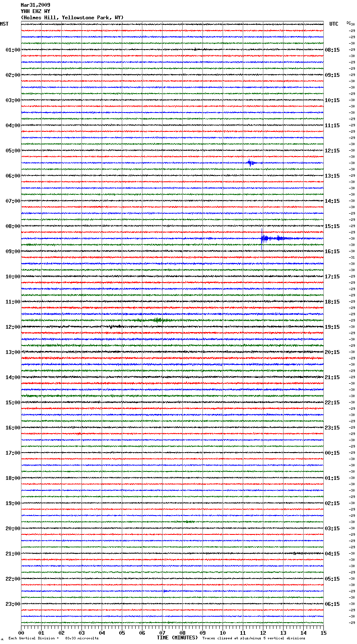Select the 19:00 MST time label
357x644 pixels.
[x=13, y=503]
